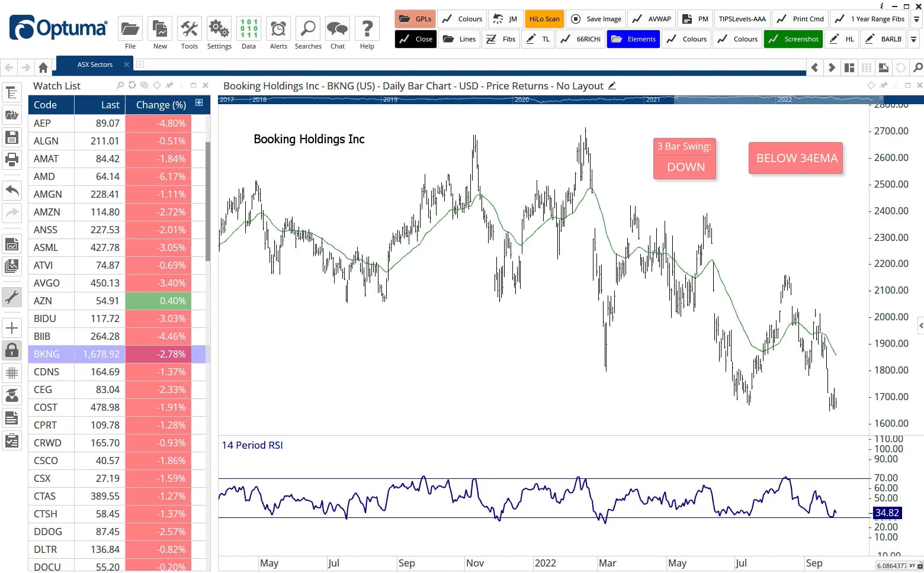Toggle the chart panel pin icon
924x573 pixels.
(x=884, y=85)
